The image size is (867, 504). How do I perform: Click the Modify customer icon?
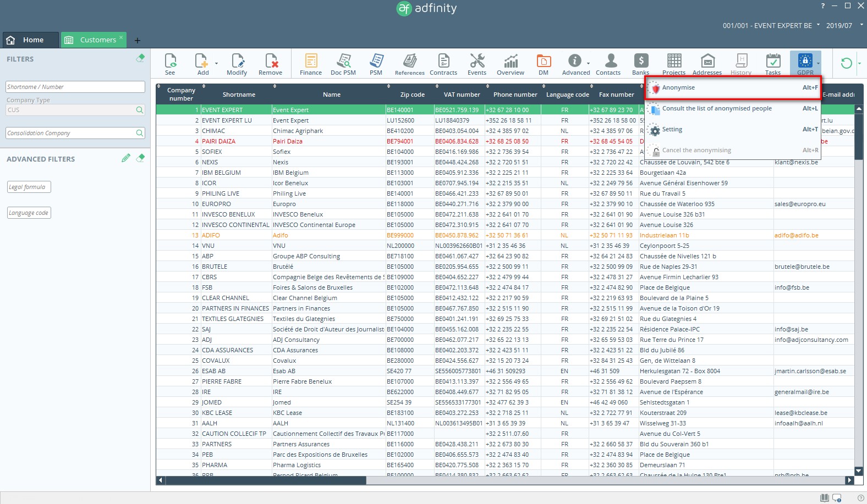[x=237, y=64]
